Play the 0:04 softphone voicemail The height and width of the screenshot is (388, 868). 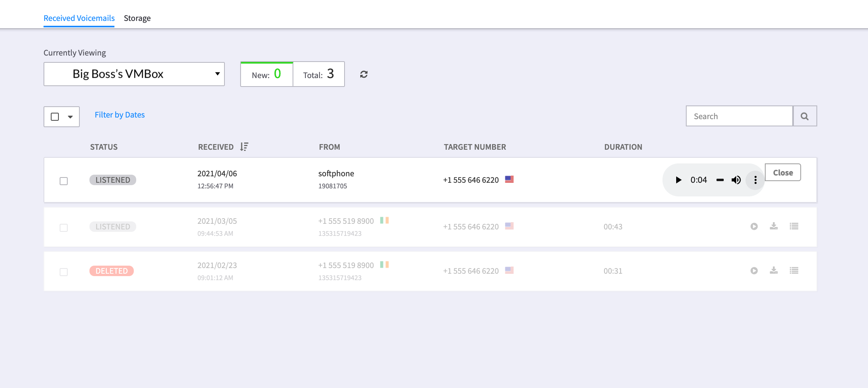coord(678,180)
